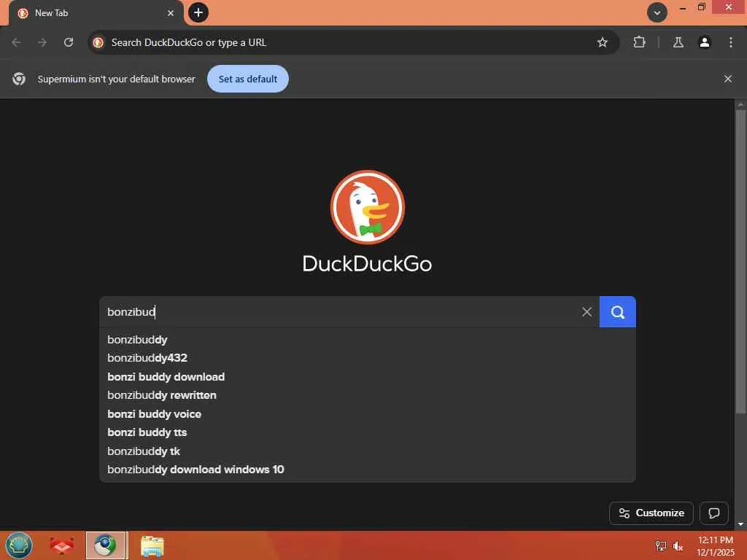Open the Customize button
747x560 pixels.
coord(651,513)
